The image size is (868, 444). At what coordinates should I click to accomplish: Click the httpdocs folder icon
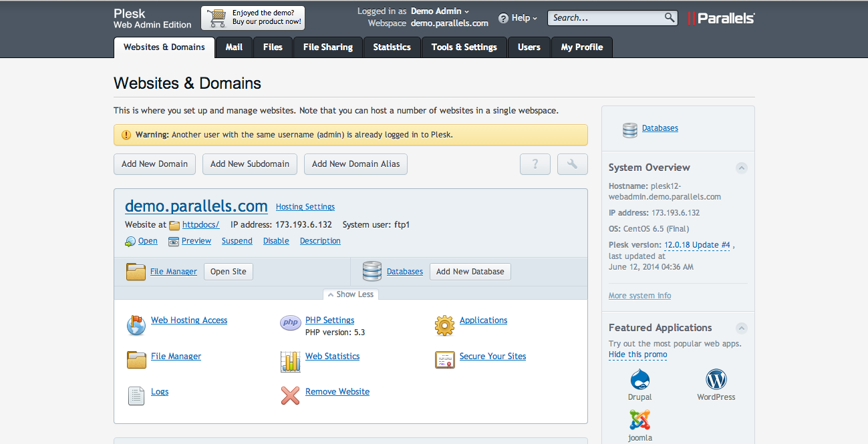coord(174,225)
